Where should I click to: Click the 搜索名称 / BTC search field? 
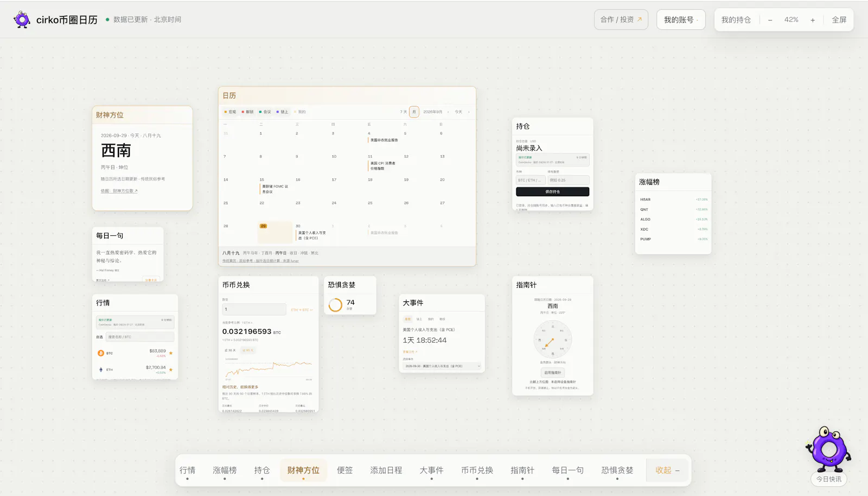140,337
